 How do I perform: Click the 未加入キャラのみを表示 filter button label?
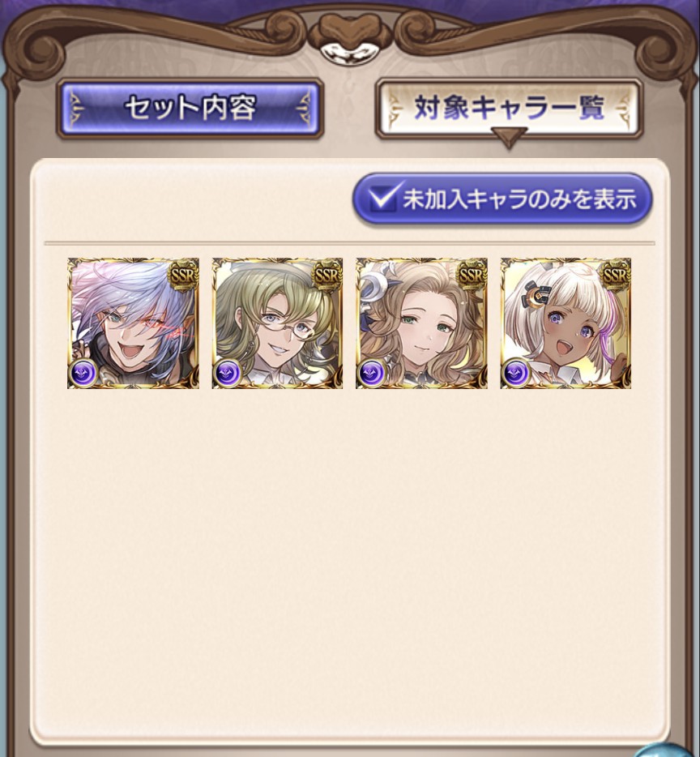(519, 199)
